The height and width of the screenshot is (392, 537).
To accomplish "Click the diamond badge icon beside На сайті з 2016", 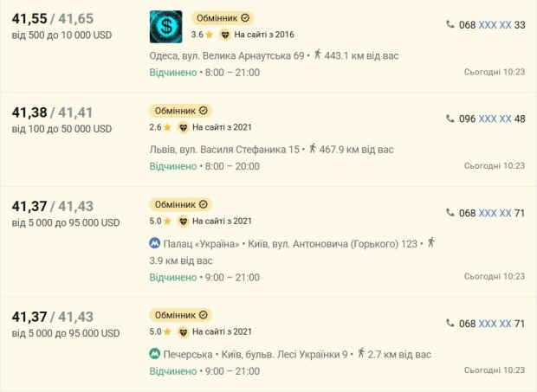I will (225, 35).
